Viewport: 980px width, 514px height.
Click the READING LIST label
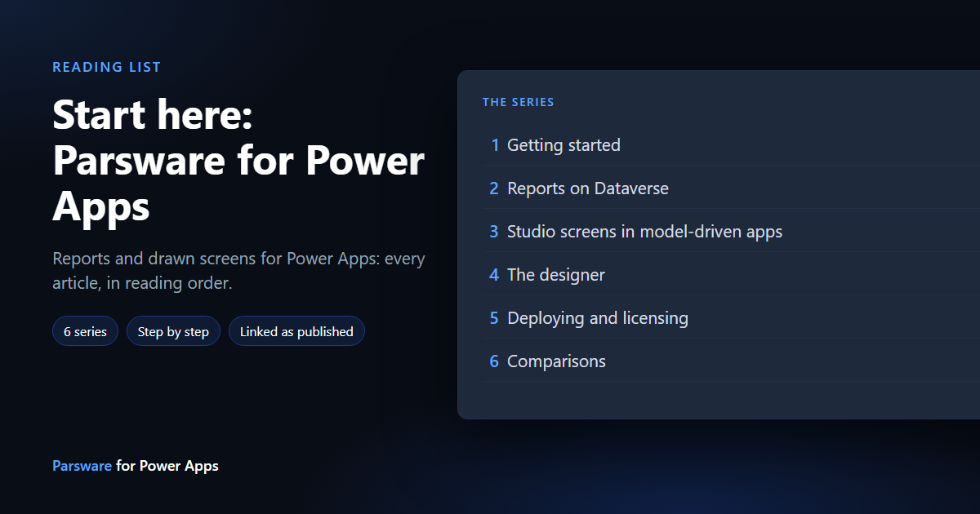[107, 67]
